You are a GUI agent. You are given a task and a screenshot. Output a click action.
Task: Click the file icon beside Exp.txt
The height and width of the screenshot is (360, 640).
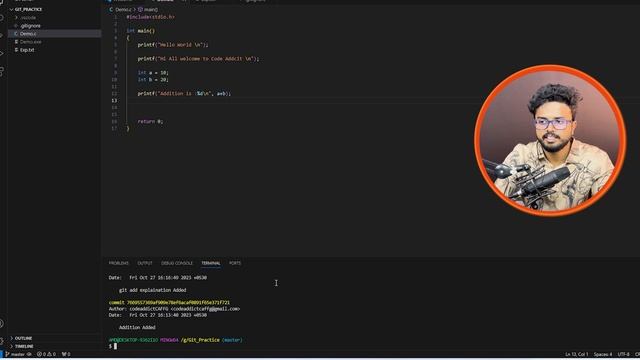tap(16, 50)
